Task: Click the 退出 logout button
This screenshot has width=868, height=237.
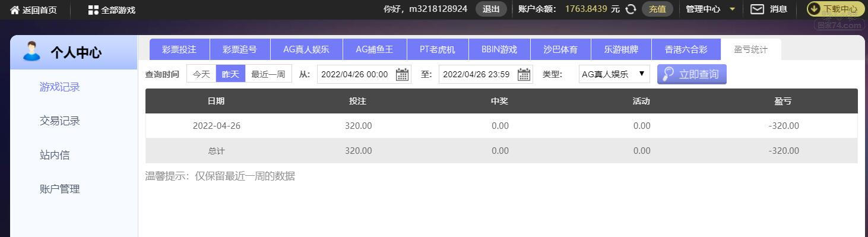Action: tap(491, 9)
